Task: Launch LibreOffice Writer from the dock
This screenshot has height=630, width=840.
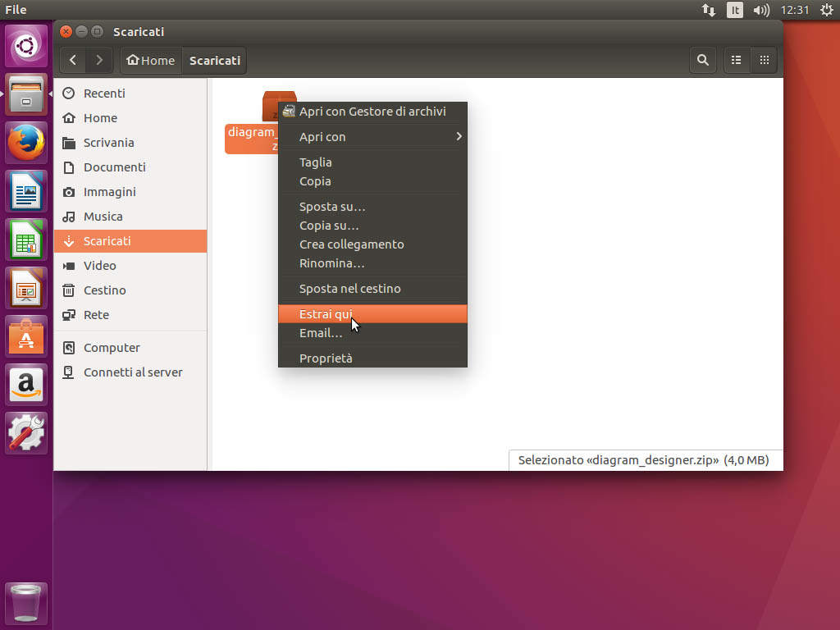Action: click(x=27, y=192)
